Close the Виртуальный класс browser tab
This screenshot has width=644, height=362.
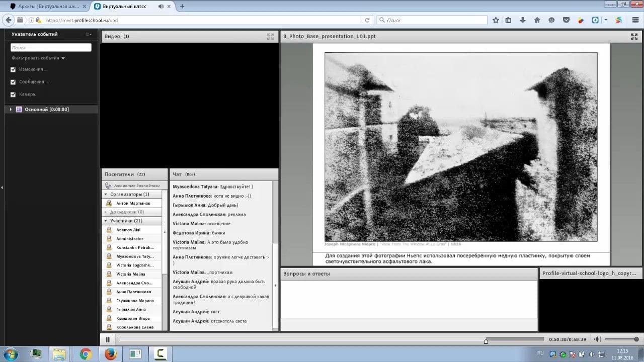[x=170, y=7]
